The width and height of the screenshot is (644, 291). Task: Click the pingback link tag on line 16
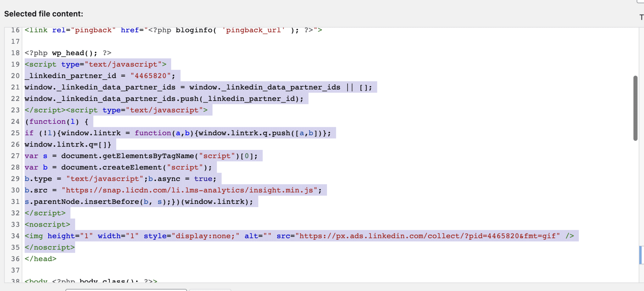tap(173, 30)
